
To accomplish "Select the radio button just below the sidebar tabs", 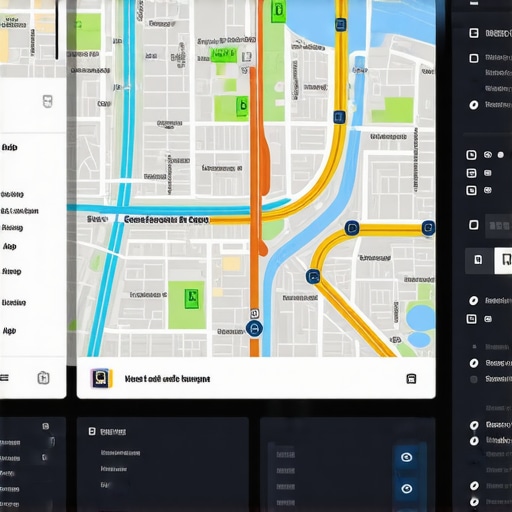I will pyautogui.click(x=473, y=301).
